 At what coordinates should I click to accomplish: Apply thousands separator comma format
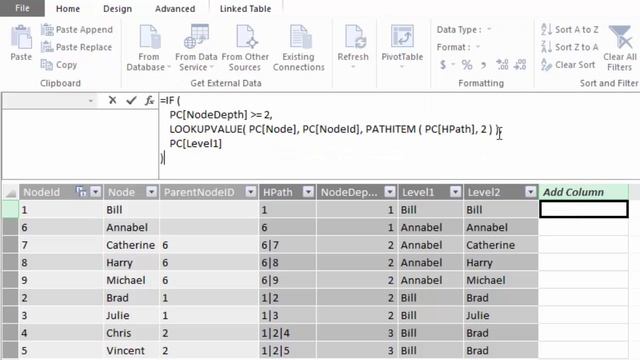pos(484,65)
